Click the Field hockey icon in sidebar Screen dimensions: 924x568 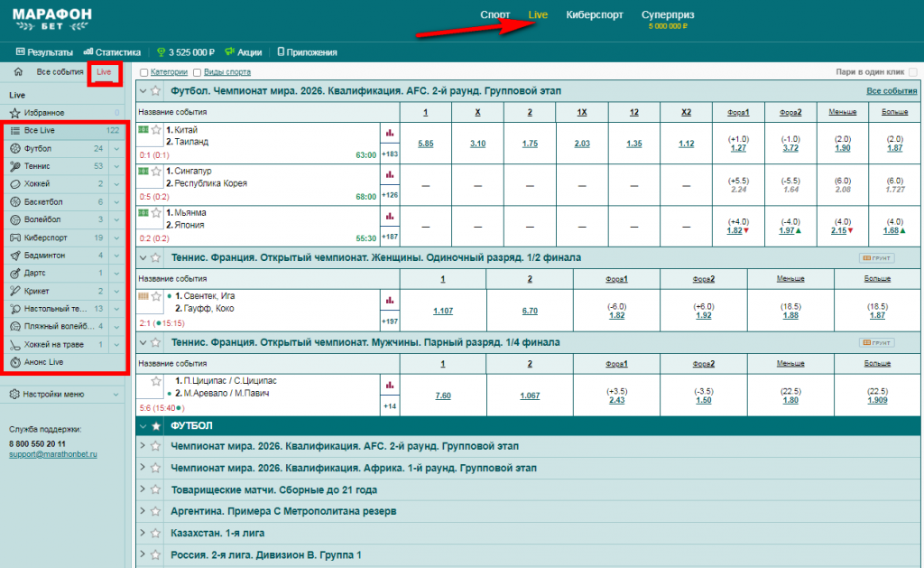tap(15, 344)
